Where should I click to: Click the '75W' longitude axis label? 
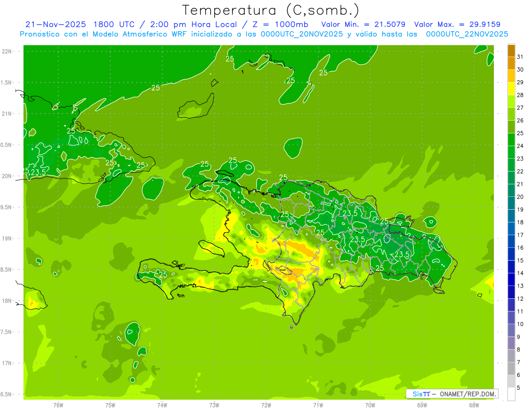[x=110, y=405]
